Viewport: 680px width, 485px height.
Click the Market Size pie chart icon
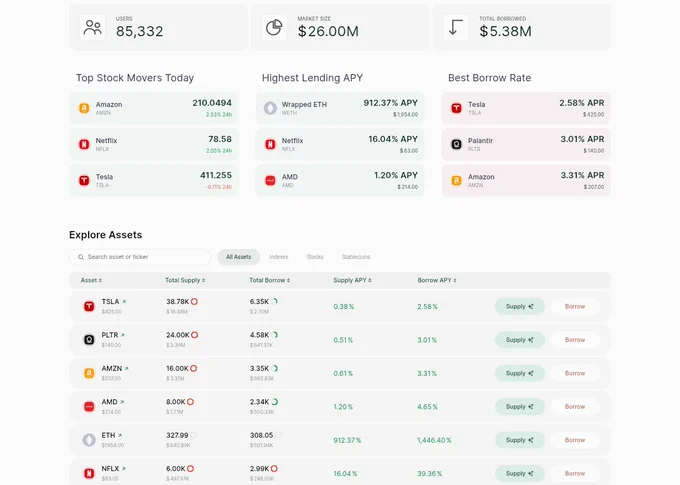(x=274, y=27)
